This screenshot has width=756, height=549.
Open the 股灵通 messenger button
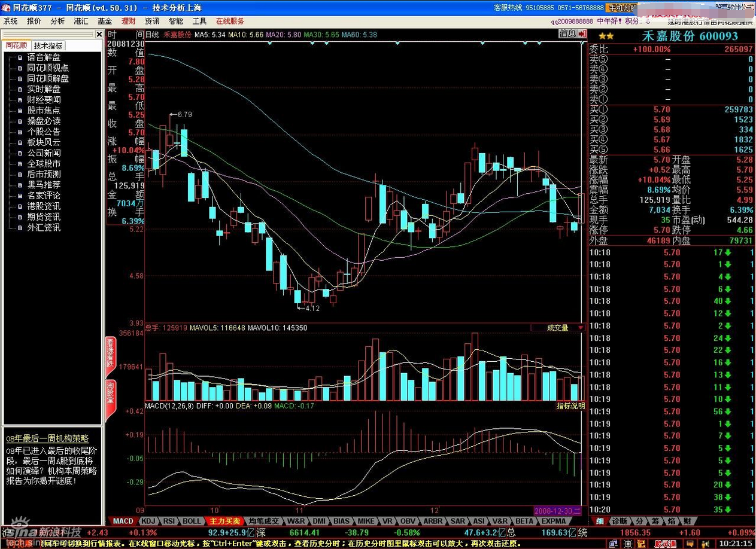point(665,543)
